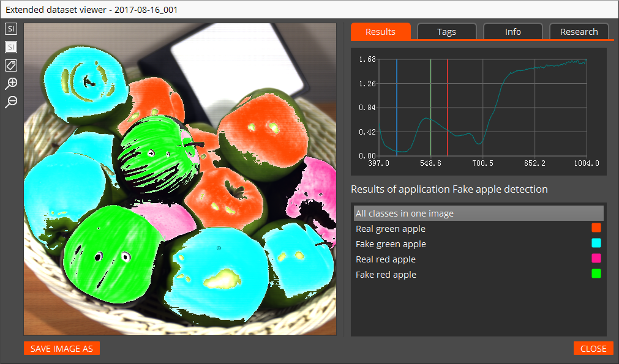Open the Research tab
The width and height of the screenshot is (619, 364).
point(579,32)
